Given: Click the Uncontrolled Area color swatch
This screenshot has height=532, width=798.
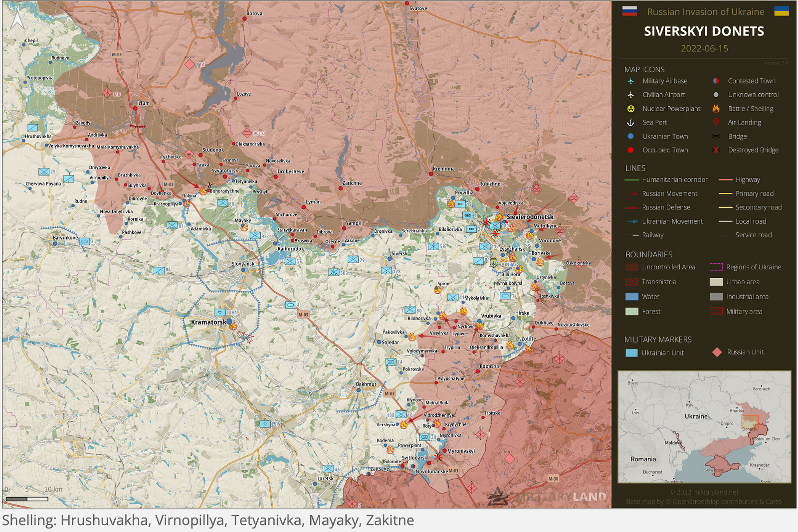Looking at the screenshot, I should point(631,267).
